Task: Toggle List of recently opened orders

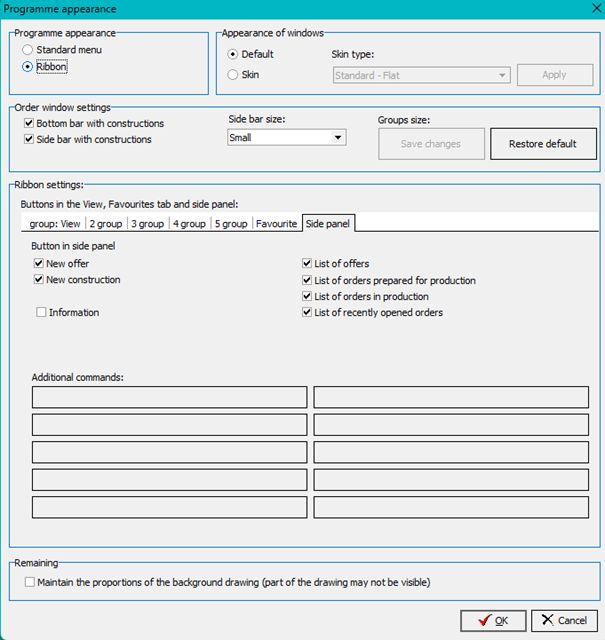Action: [308, 313]
